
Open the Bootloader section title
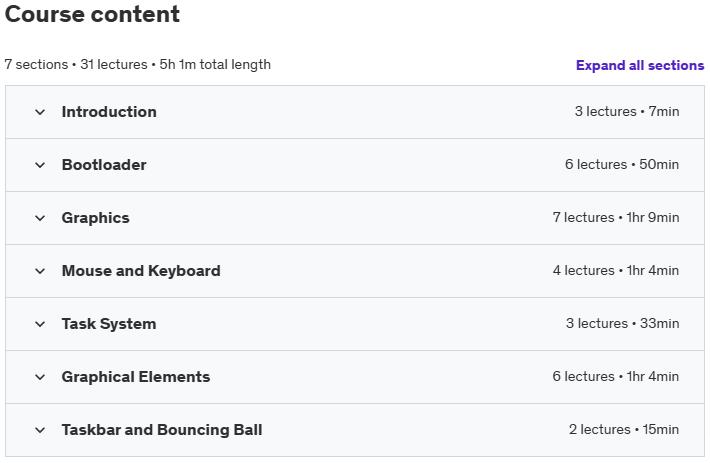pos(104,165)
